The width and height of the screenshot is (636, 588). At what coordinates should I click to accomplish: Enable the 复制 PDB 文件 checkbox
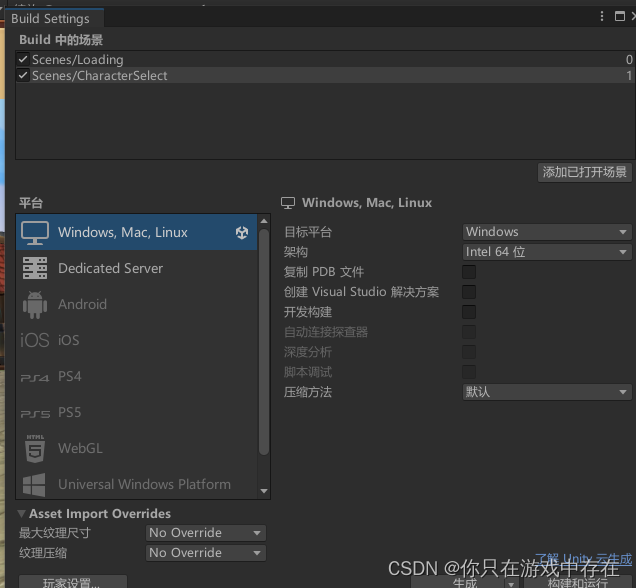pos(469,272)
